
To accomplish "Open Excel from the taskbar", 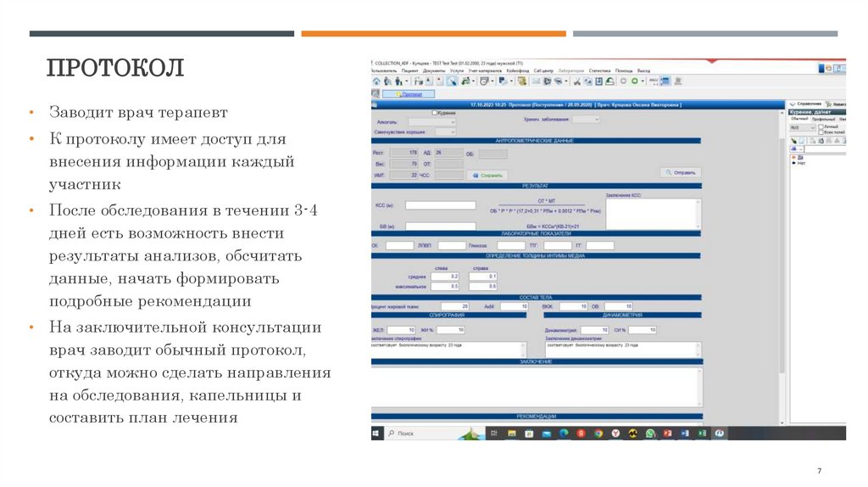I will pyautogui.click(x=702, y=434).
